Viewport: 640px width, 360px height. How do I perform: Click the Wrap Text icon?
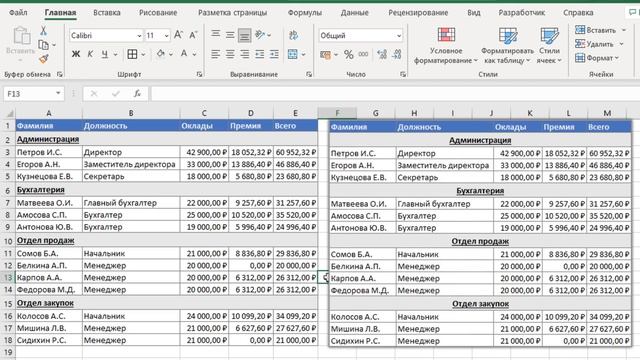293,35
